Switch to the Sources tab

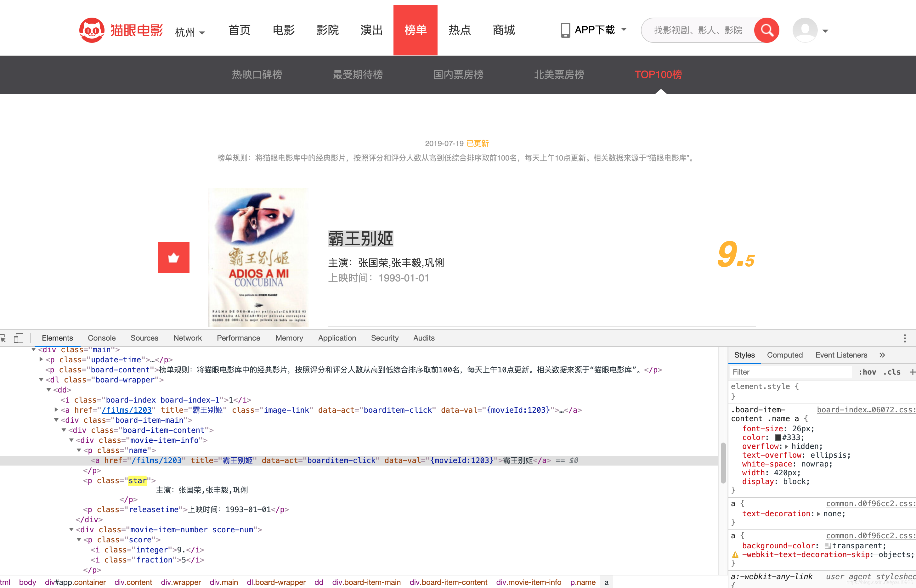click(144, 338)
